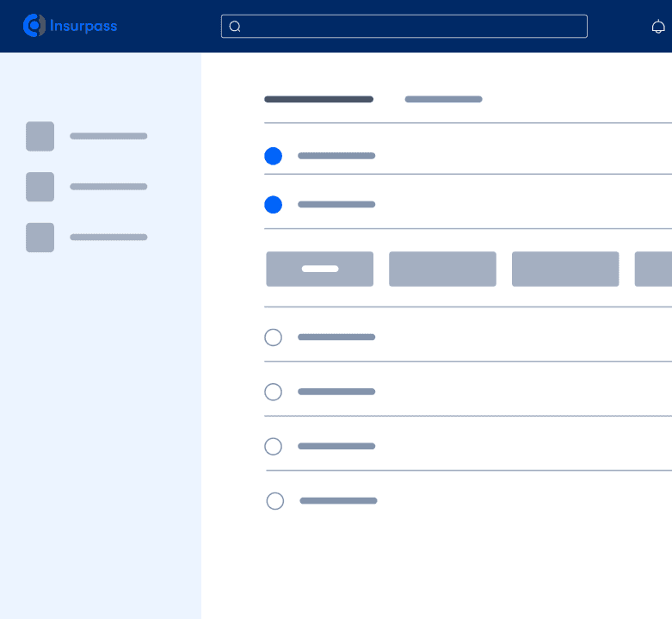Toggle the topmost filled blue radio button
The height and width of the screenshot is (619, 672).
click(x=273, y=156)
